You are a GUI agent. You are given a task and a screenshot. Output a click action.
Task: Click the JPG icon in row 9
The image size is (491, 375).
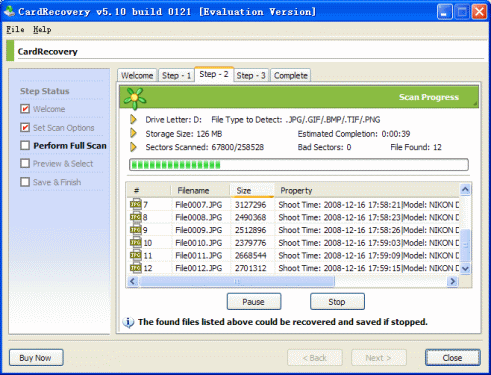point(135,230)
